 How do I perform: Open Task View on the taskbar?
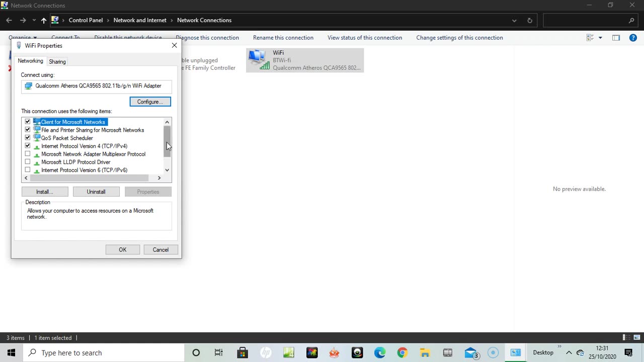[x=219, y=352]
